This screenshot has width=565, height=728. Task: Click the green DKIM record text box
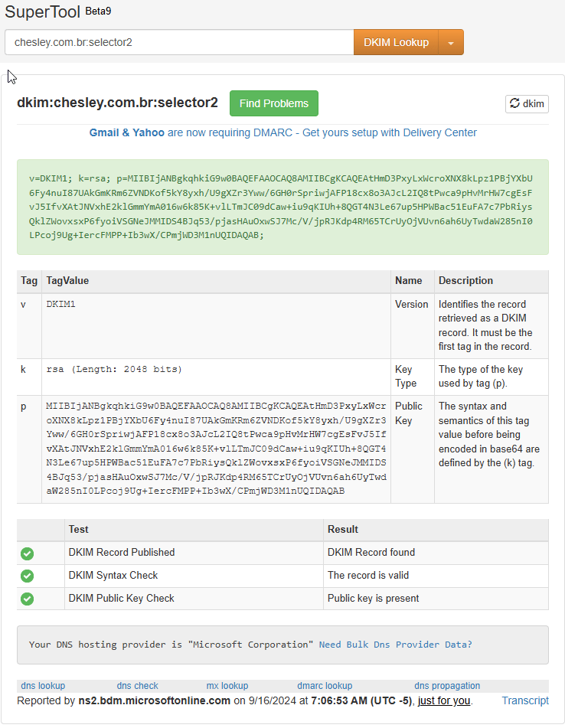[x=282, y=207]
